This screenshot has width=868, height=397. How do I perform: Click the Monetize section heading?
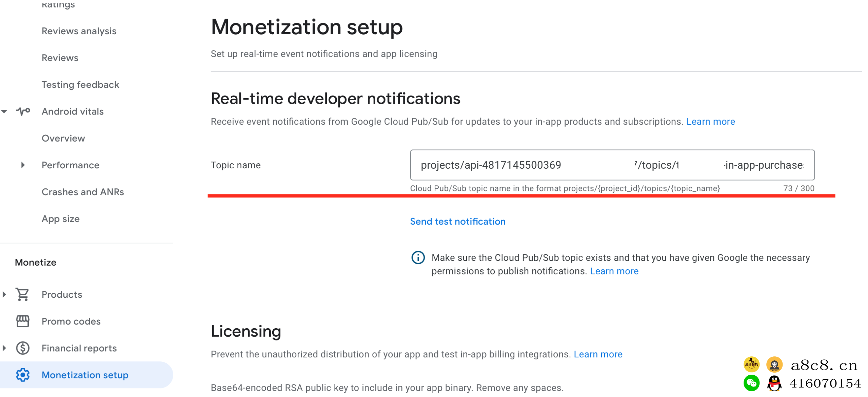36,262
